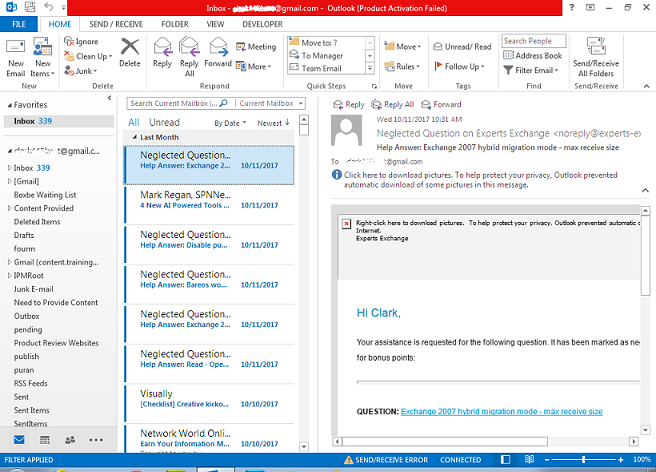Open the Move menu in ribbon
The image size is (656, 472).
[x=402, y=46]
